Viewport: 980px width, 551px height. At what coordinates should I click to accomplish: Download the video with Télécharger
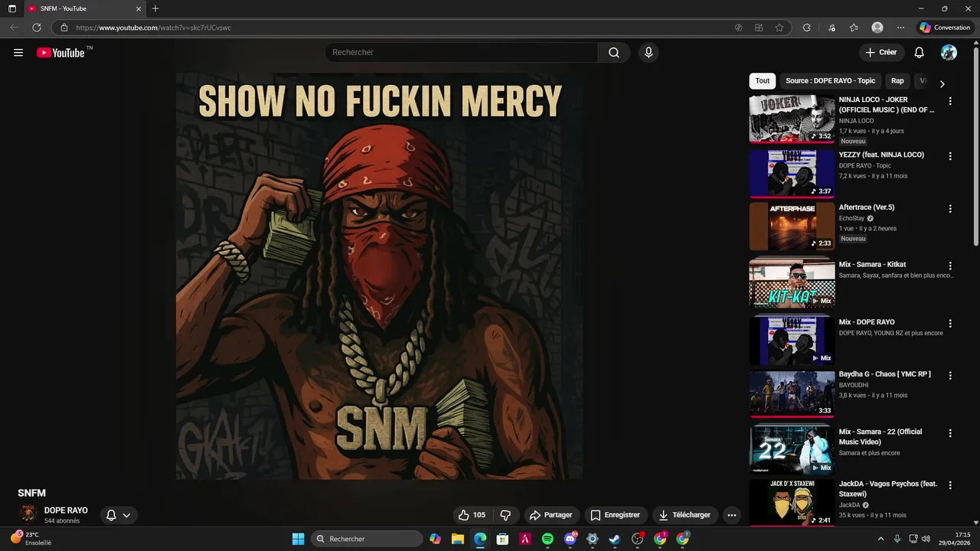(684, 515)
